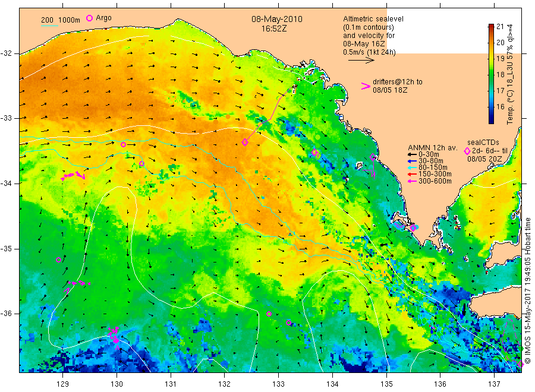The height and width of the screenshot is (392, 535).
Task: Click the seal CTD diamond at the start of the long magenta track
Action: (x=245, y=142)
